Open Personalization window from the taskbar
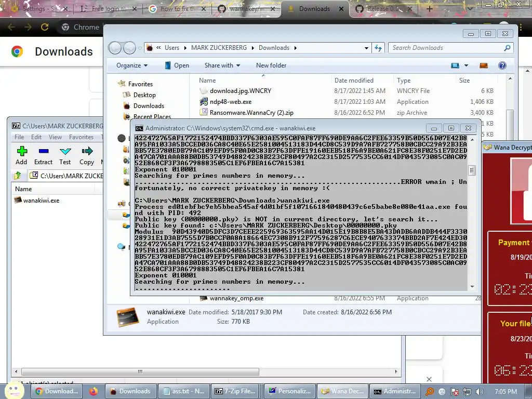532x399 pixels. (x=289, y=391)
